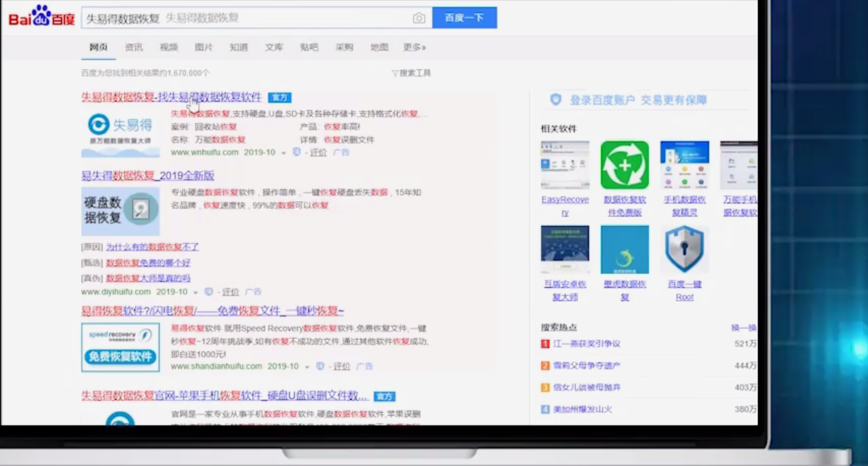Select the 网页 tab

pyautogui.click(x=98, y=47)
